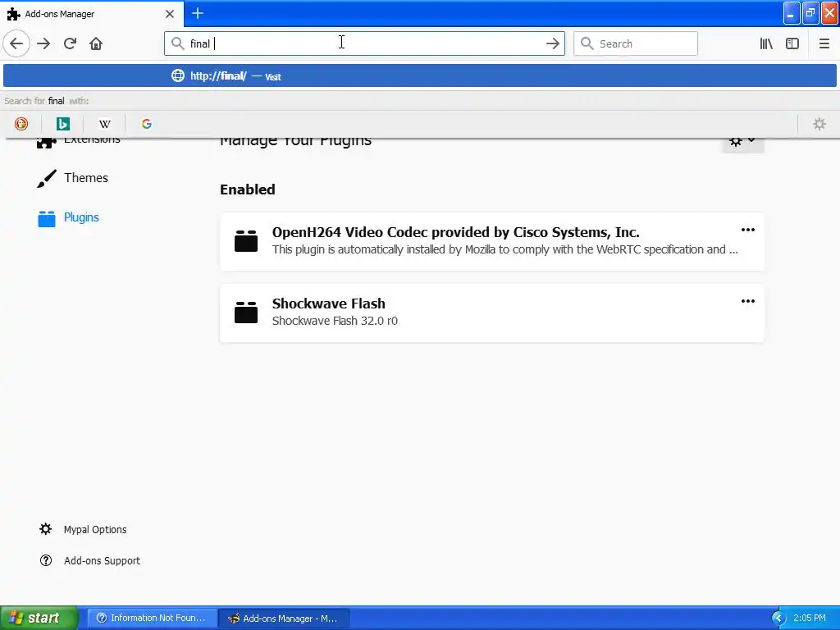Click the blue Plugins block icon
The image size is (840, 630).
coord(47,218)
